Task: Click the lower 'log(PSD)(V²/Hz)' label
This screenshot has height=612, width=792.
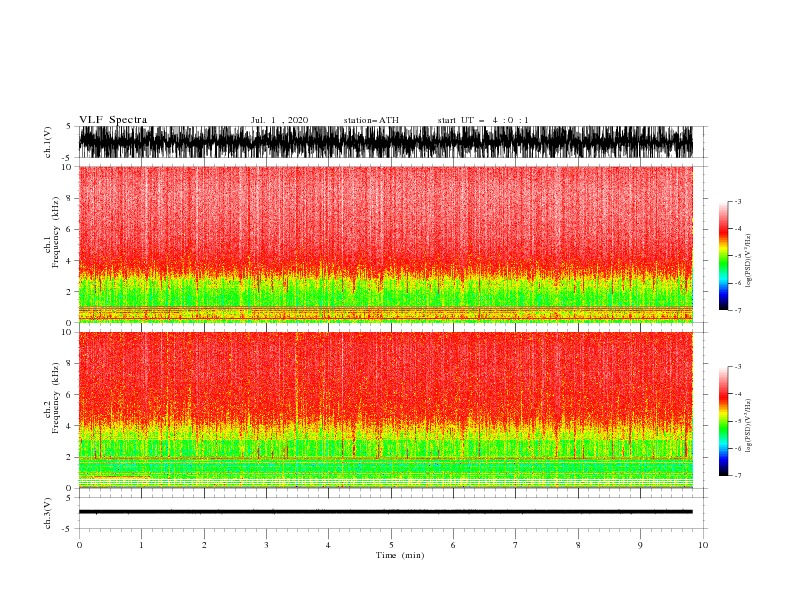Action: coord(749,426)
